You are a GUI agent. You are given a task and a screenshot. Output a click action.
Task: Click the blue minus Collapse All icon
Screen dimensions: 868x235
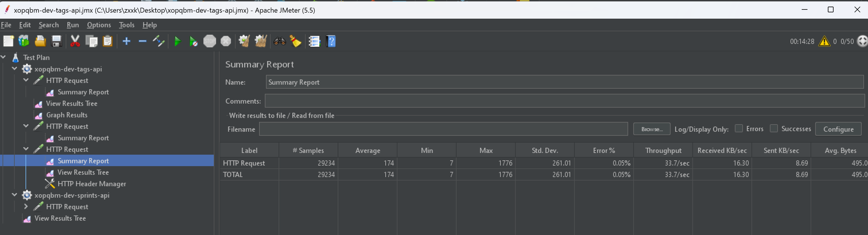(143, 42)
